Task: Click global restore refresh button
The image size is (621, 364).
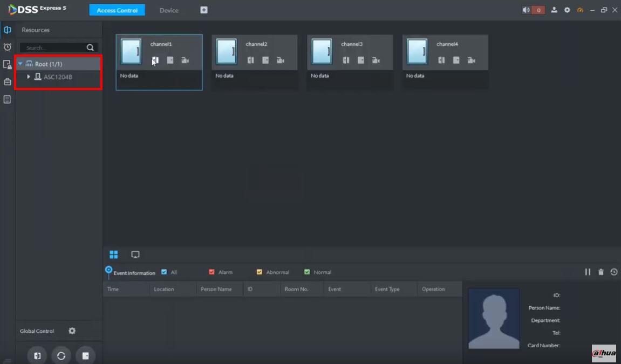Action: (61, 356)
